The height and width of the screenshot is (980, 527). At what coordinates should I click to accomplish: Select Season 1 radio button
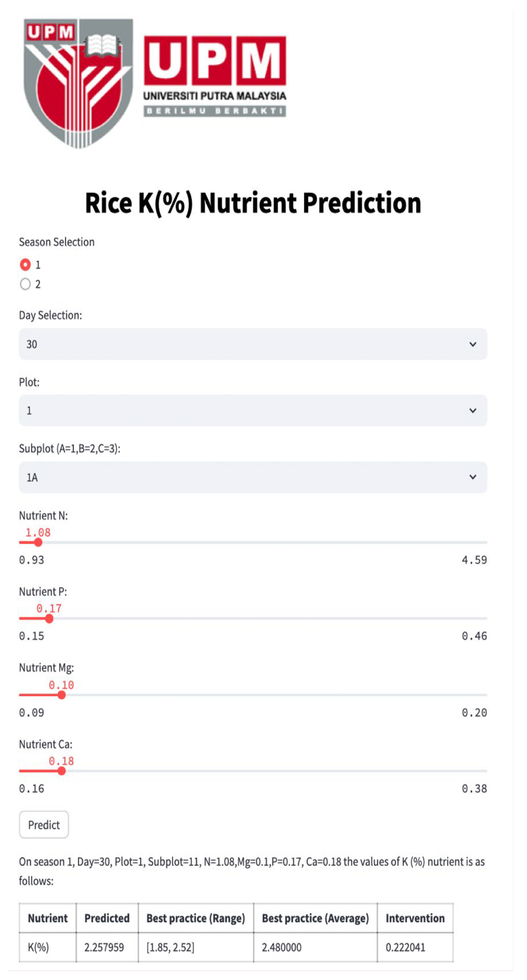pyautogui.click(x=25, y=264)
